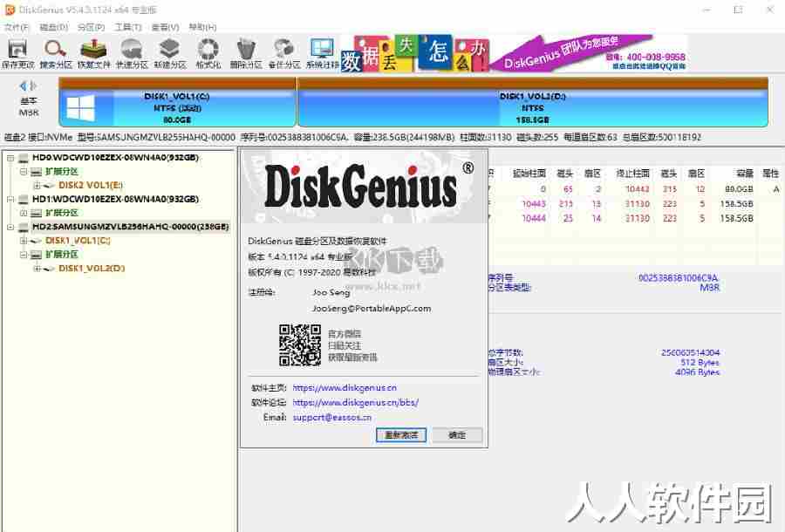This screenshot has width=785, height=532.
Task: Expand the DISK1_VOL2(D:) tree node
Action: 37,269
